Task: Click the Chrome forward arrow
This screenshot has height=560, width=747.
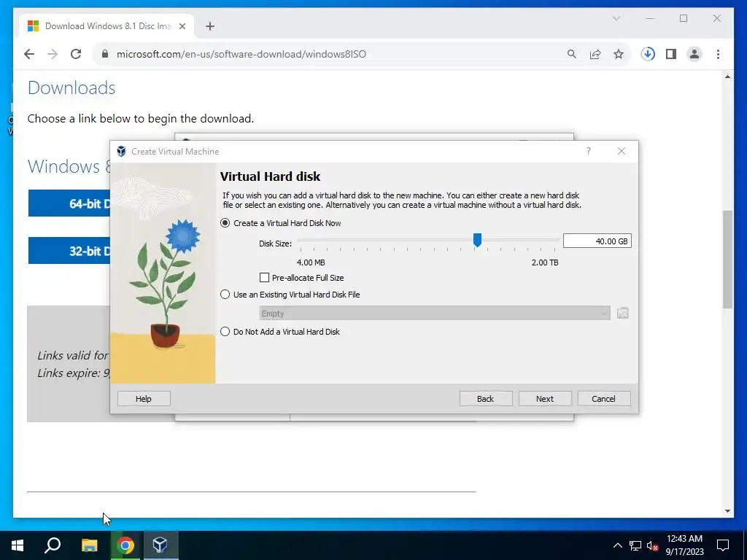Action: (x=53, y=54)
